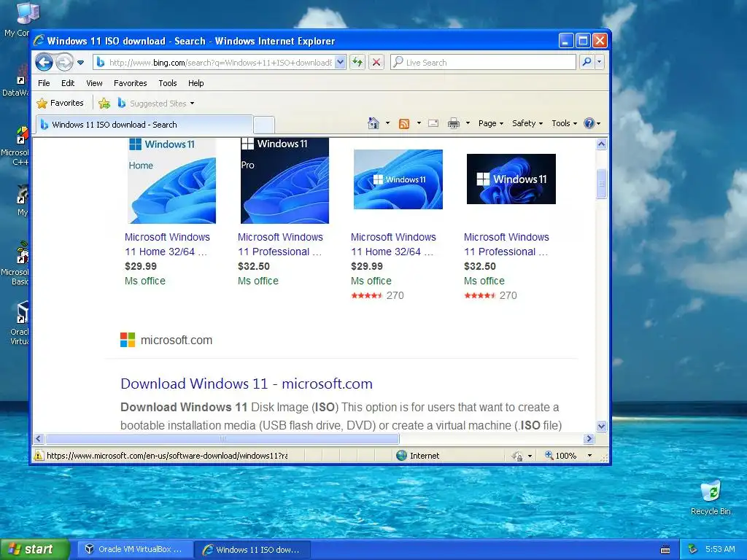747x560 pixels.
Task: Expand the Feeds dropdown arrow
Action: click(x=419, y=123)
